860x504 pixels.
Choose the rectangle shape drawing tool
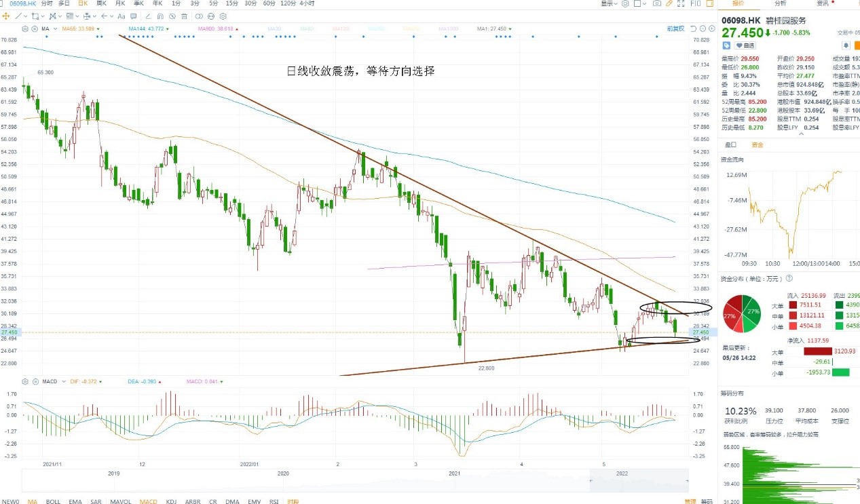35,16
